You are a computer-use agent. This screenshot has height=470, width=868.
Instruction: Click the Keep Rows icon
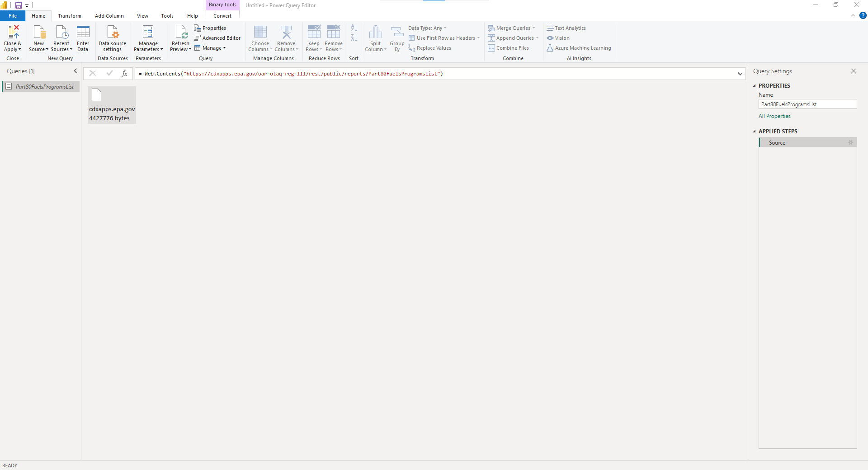[x=314, y=32]
